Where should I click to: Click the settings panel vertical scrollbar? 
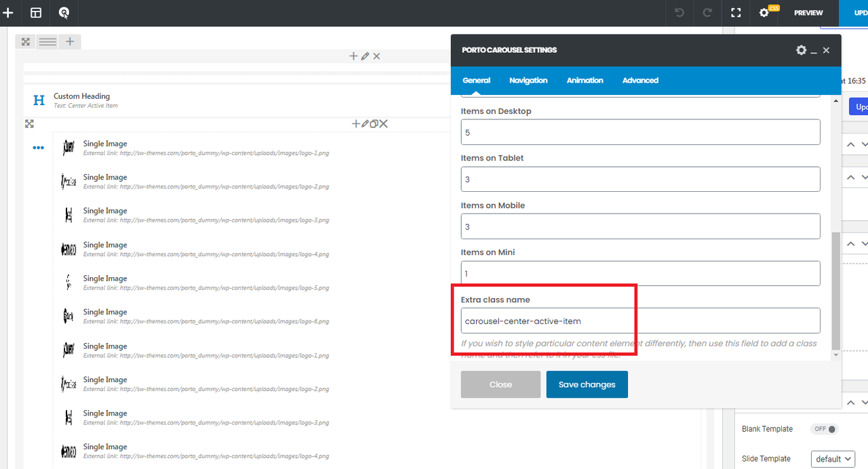[835, 291]
